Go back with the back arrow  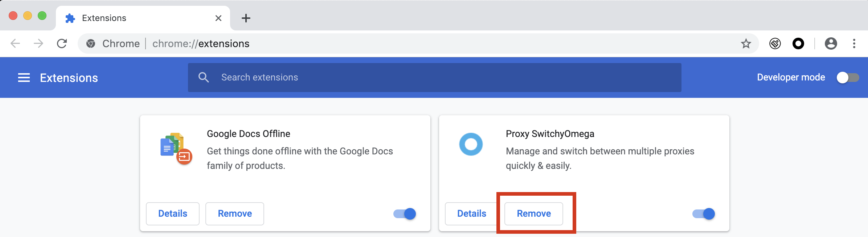pos(15,43)
